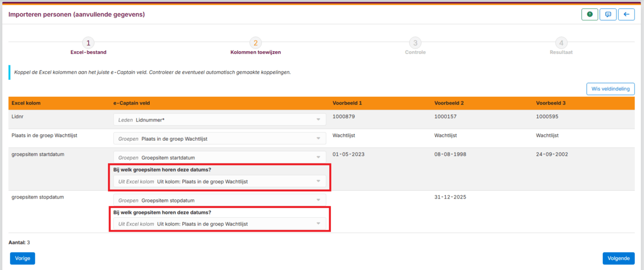Click the e-Captain veld column header
644x270 pixels.
coord(130,103)
